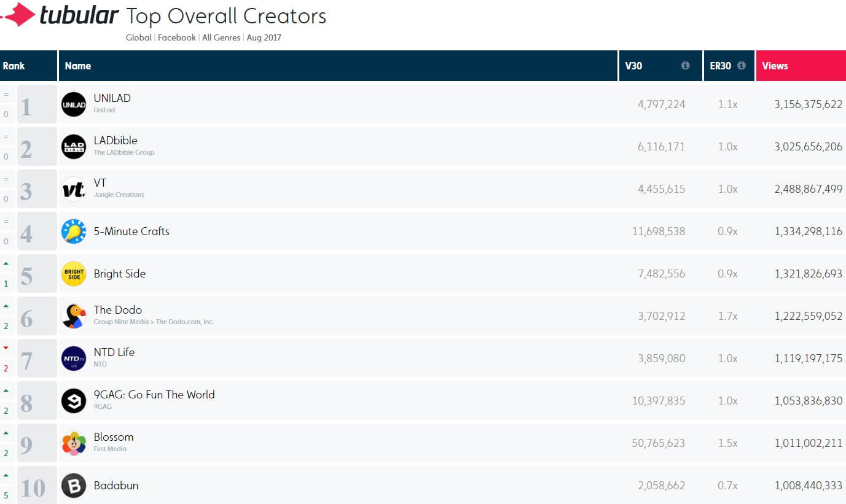This screenshot has width=846, height=504.
Task: Click the Blossom flower logo
Action: tap(74, 443)
